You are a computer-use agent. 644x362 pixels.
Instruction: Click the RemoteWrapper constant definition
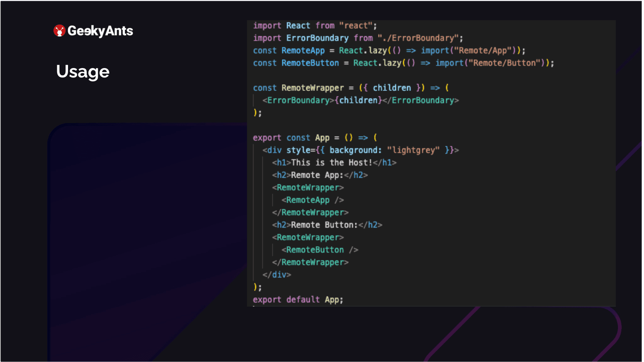351,88
